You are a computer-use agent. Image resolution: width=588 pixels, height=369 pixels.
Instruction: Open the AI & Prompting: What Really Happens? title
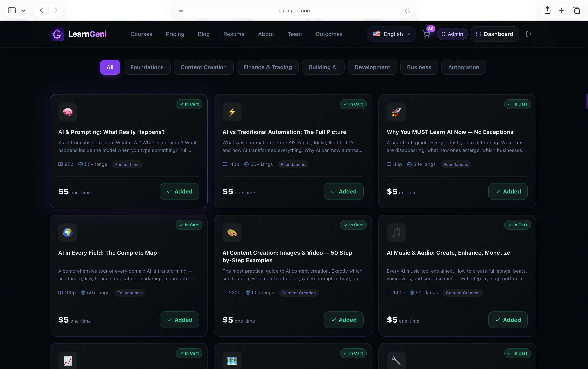coord(111,132)
